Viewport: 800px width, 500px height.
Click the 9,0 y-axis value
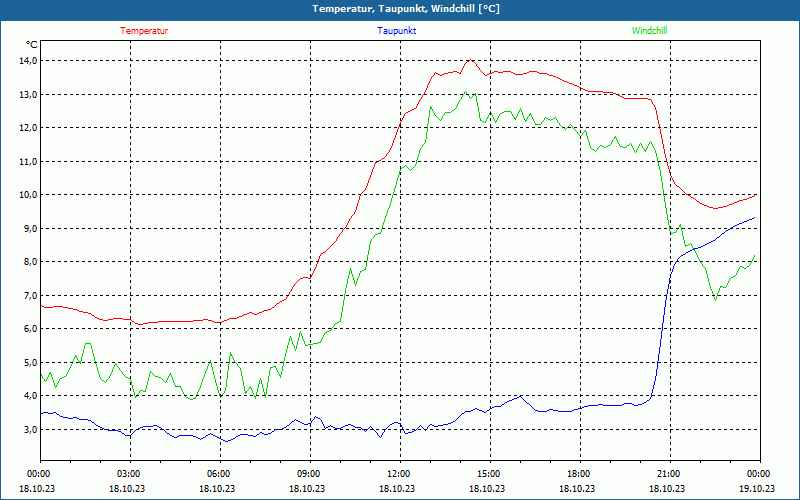30,228
